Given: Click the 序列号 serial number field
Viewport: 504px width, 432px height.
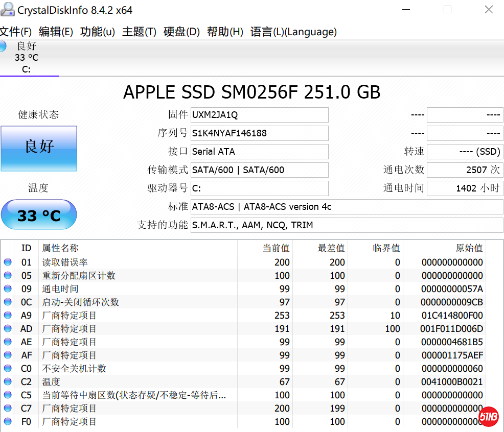Looking at the screenshot, I should click(x=259, y=133).
